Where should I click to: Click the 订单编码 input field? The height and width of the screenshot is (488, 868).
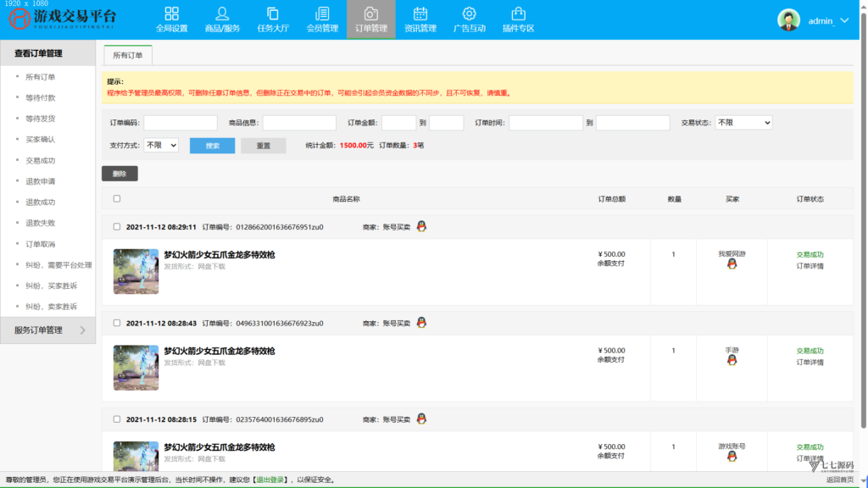tap(181, 123)
